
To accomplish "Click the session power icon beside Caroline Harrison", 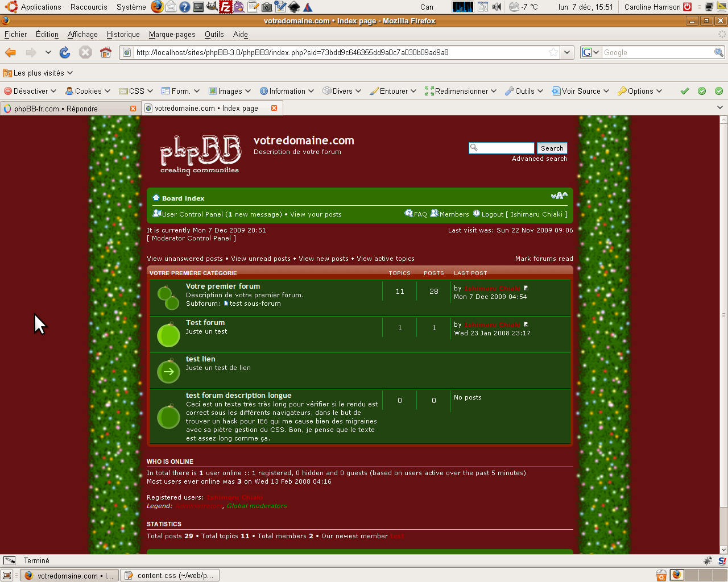I will tap(687, 7).
